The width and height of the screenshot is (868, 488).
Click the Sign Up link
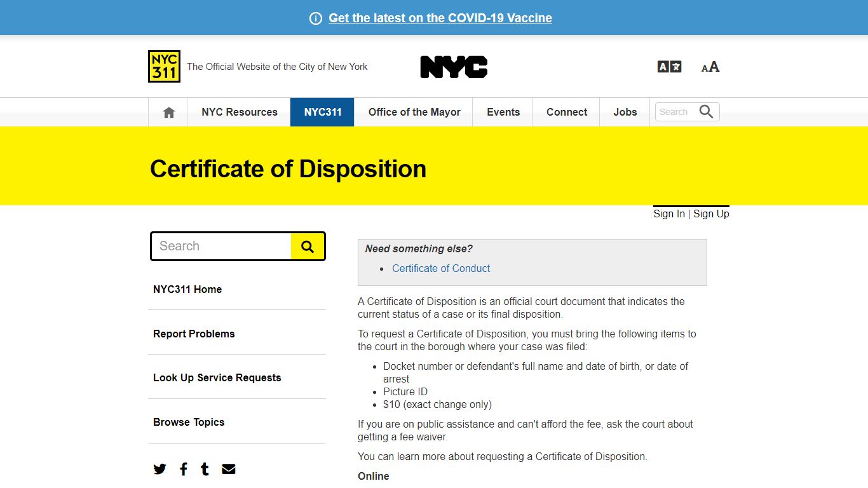pos(711,214)
